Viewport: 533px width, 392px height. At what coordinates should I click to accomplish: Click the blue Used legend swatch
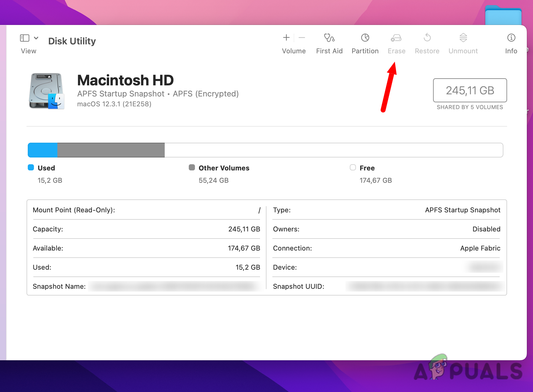click(x=31, y=167)
